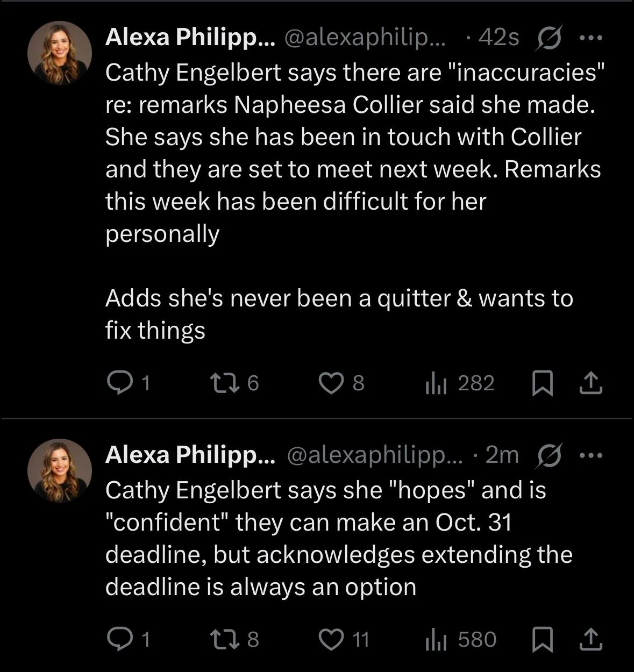Open more options on the 2m tweet
Screen dimensions: 634x672
coord(592,455)
